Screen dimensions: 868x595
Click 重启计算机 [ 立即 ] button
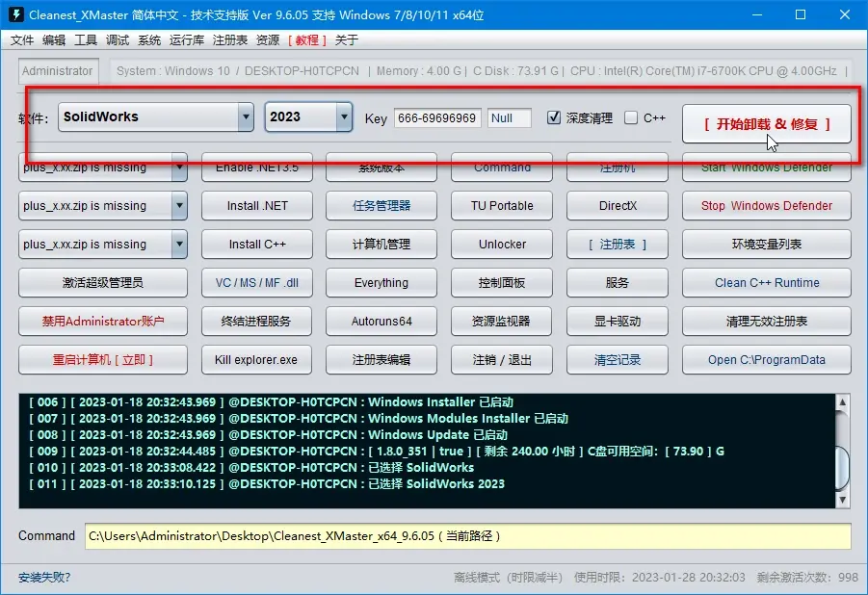pyautogui.click(x=103, y=360)
